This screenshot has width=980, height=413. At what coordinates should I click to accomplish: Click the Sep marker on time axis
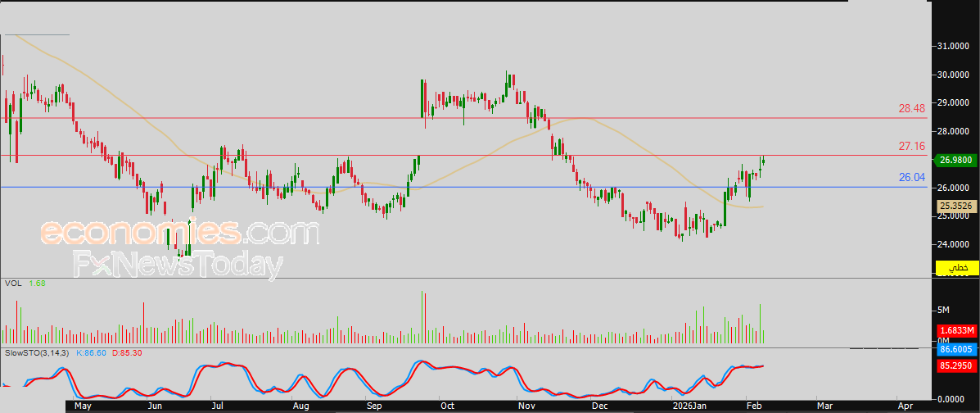[x=374, y=406]
